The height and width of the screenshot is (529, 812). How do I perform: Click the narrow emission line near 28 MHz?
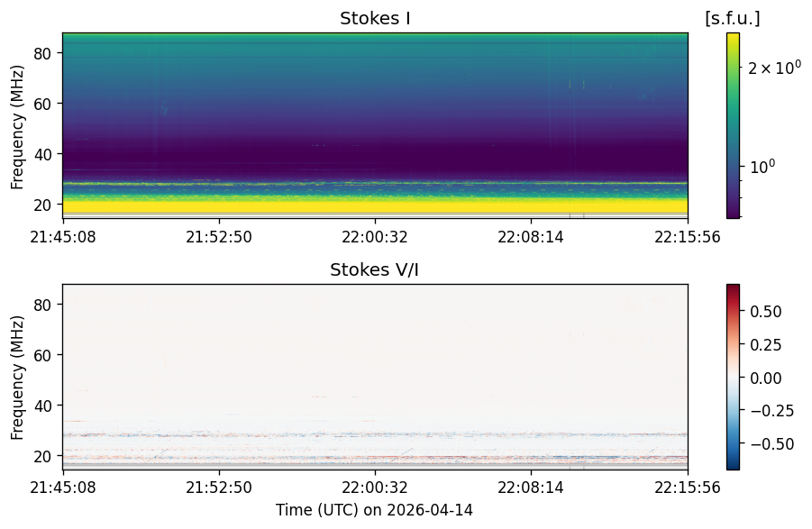pos(375,183)
